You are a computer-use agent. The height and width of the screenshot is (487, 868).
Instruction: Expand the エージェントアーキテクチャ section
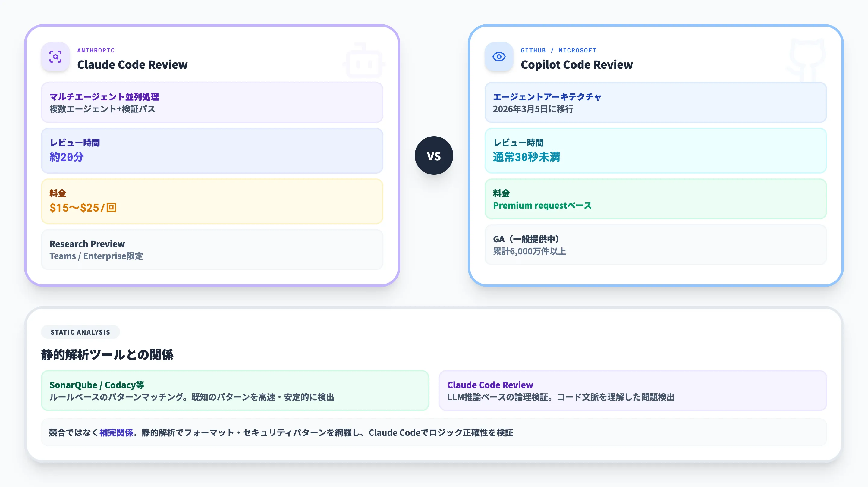[655, 102]
